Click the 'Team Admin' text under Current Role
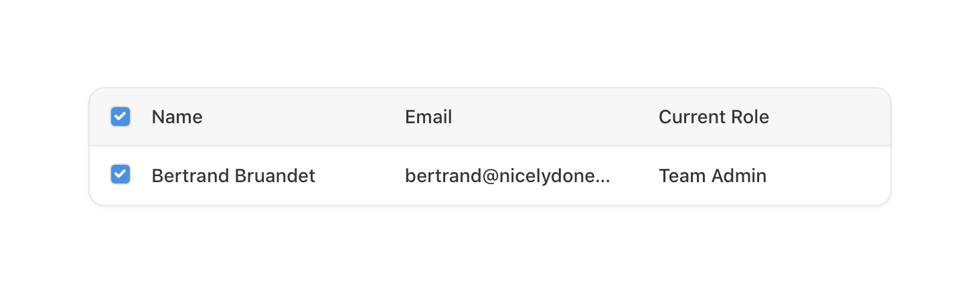Image resolution: width=980 pixels, height=296 pixels. [712, 176]
